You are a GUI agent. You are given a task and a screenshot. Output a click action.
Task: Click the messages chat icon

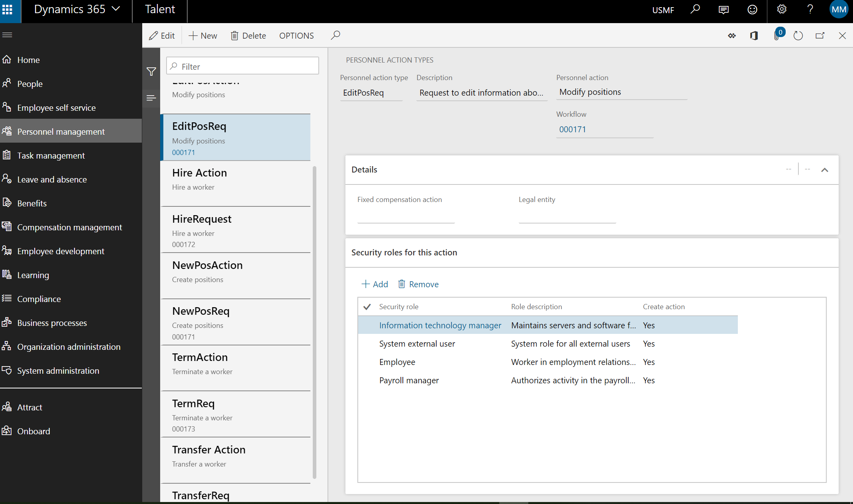pyautogui.click(x=724, y=10)
